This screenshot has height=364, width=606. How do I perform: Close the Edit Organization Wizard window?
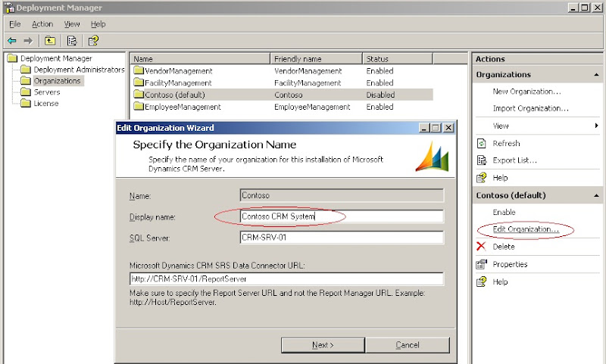coord(448,128)
